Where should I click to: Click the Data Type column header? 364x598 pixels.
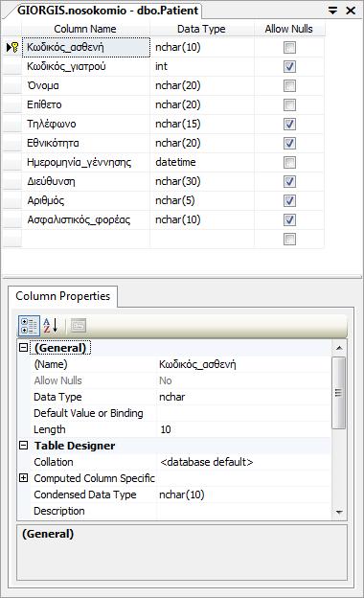pos(201,29)
